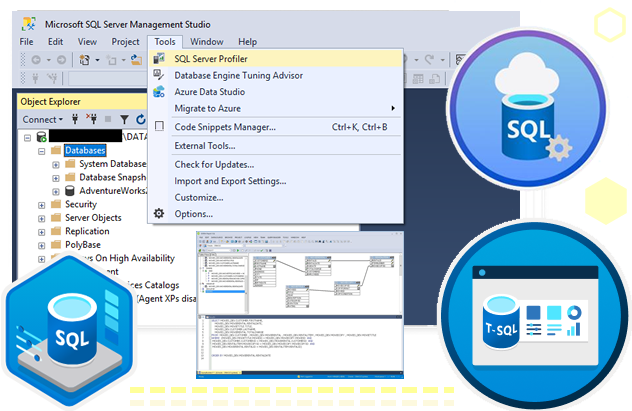Click the Tuning Advisor icon
Image resolution: width=632 pixels, height=411 pixels.
(159, 75)
